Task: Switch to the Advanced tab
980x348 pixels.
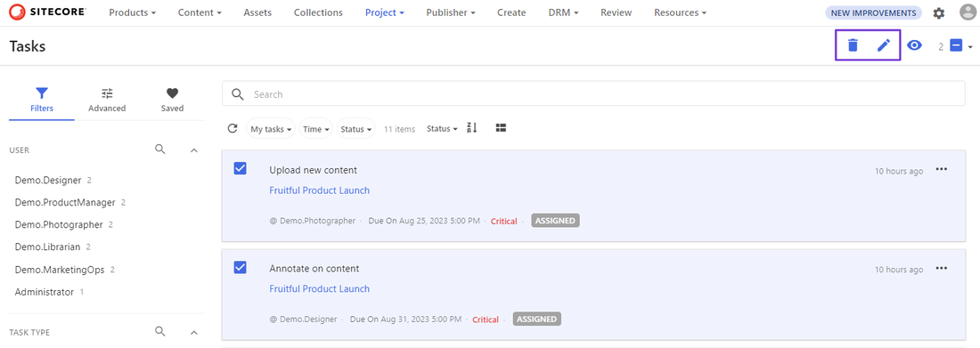Action: [x=107, y=100]
